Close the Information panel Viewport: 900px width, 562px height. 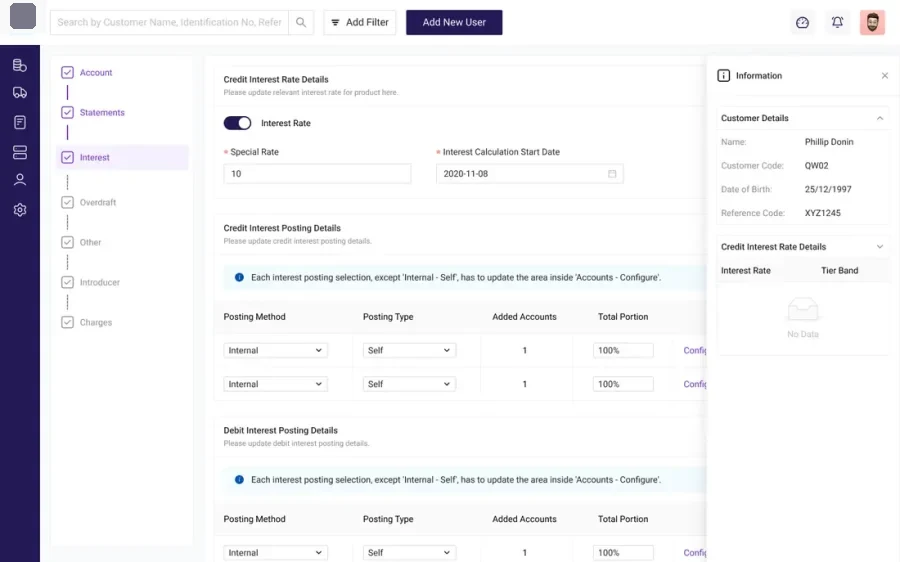click(885, 76)
